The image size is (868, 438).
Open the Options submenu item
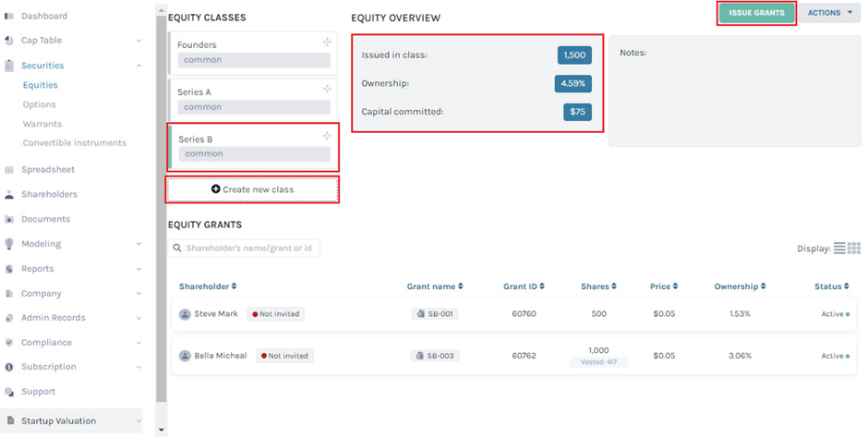click(40, 104)
